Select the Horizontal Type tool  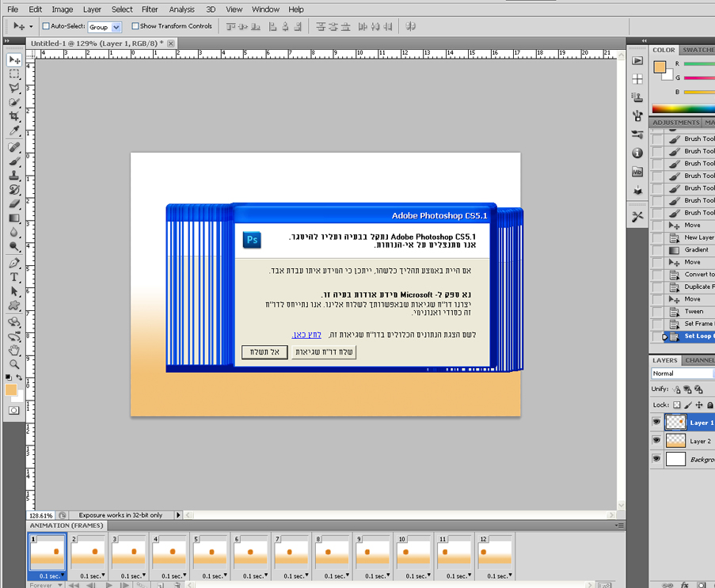coord(14,277)
